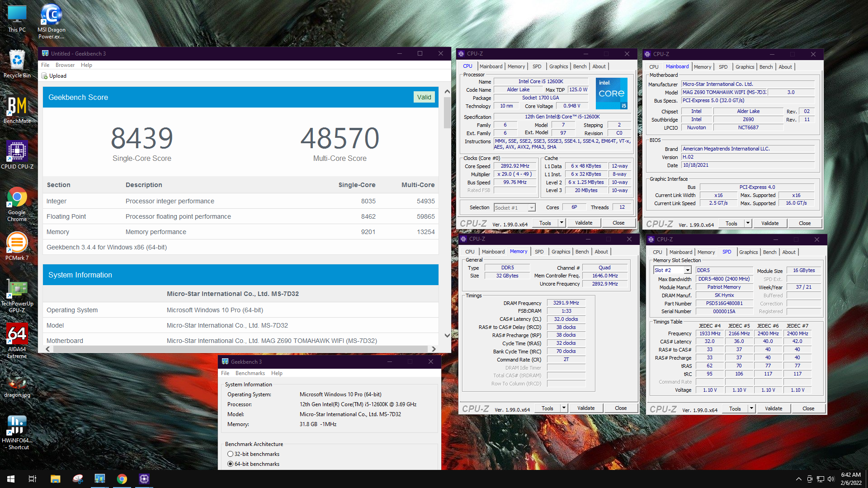This screenshot has width=868, height=488.
Task: Click Validate in SPD tab window
Action: [774, 408]
